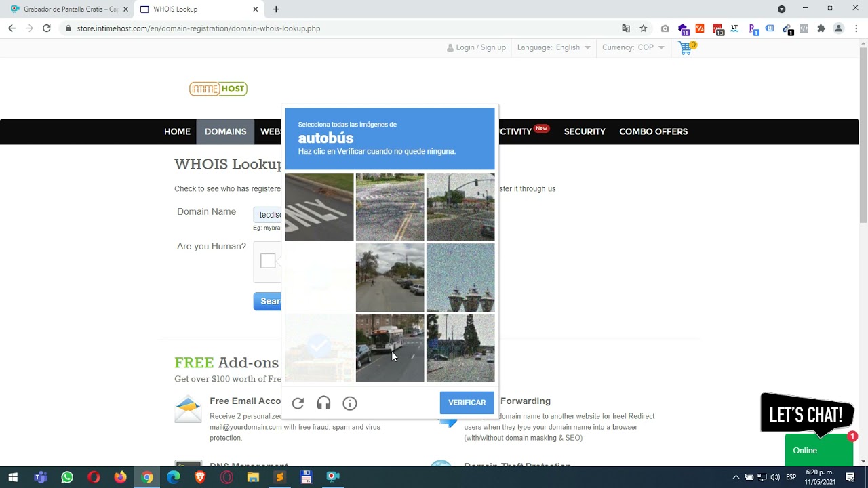Open the Chrome three-dot menu
The image size is (868, 488).
click(856, 28)
